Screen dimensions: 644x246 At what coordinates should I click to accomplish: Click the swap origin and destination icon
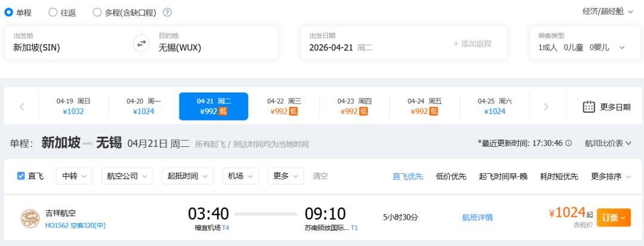point(141,43)
